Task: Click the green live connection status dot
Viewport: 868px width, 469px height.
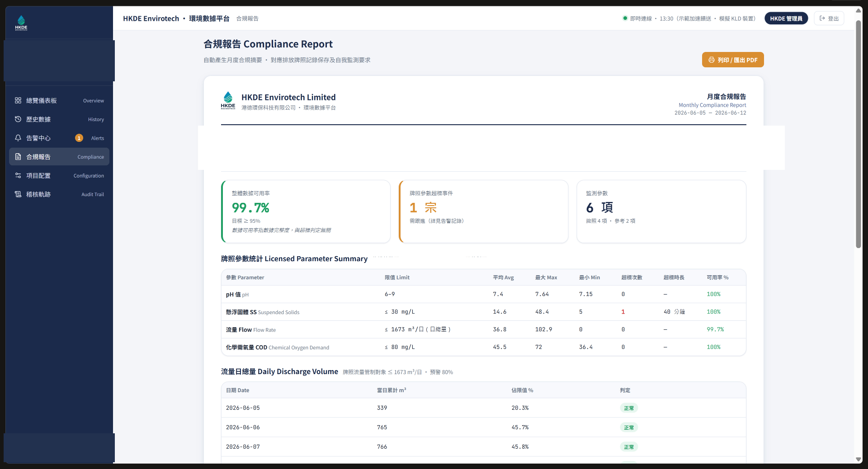Action: click(625, 19)
